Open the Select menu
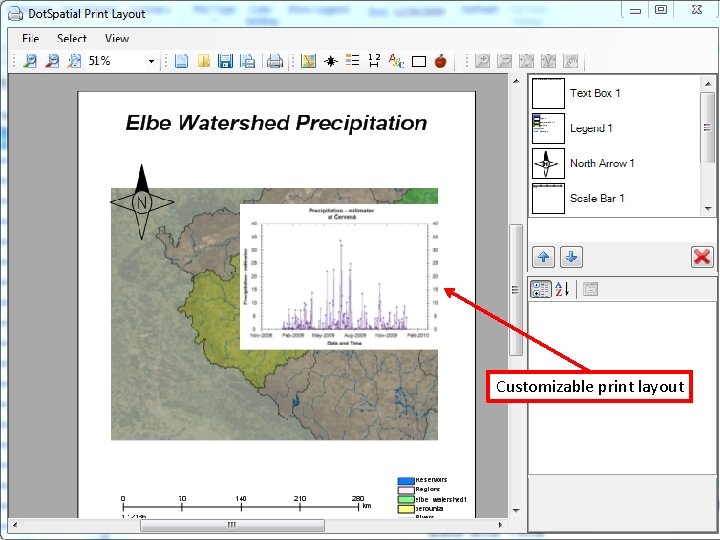 pos(72,39)
